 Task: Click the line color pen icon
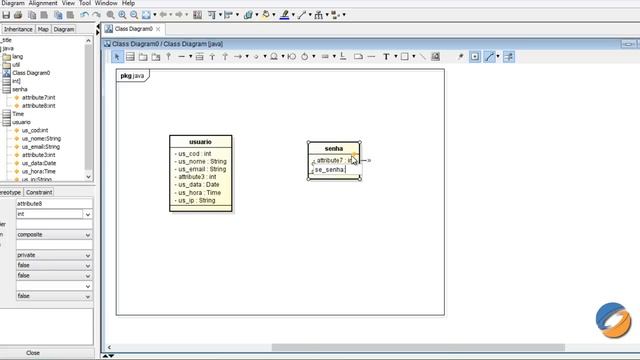tap(285, 15)
